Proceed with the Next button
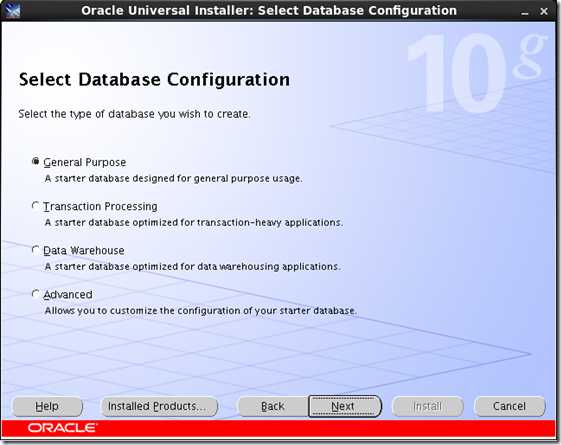 345,406
